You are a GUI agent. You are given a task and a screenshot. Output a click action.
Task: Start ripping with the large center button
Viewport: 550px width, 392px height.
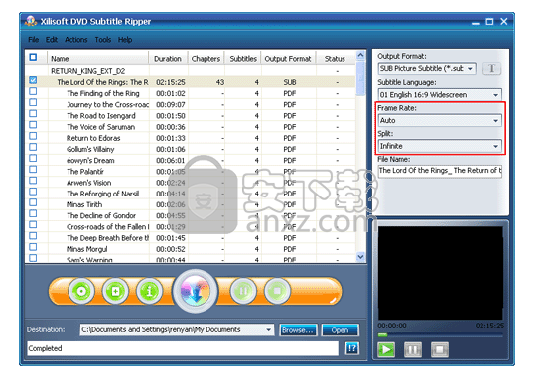[x=196, y=291]
